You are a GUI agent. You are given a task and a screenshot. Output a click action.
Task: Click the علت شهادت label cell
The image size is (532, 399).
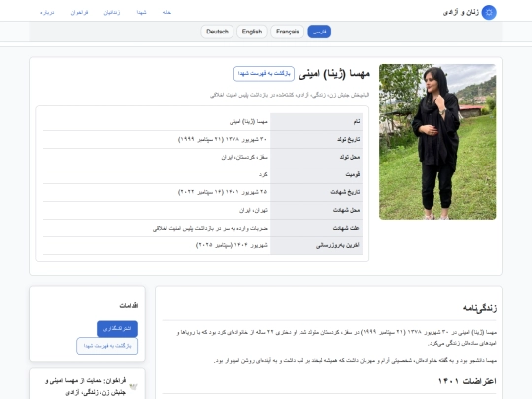pyautogui.click(x=316, y=228)
